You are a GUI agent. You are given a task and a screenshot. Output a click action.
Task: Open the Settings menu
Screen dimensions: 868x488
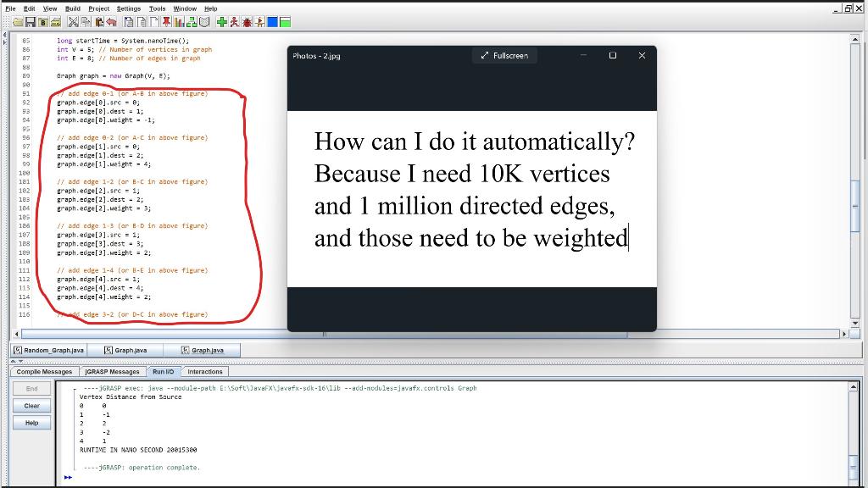pos(129,8)
